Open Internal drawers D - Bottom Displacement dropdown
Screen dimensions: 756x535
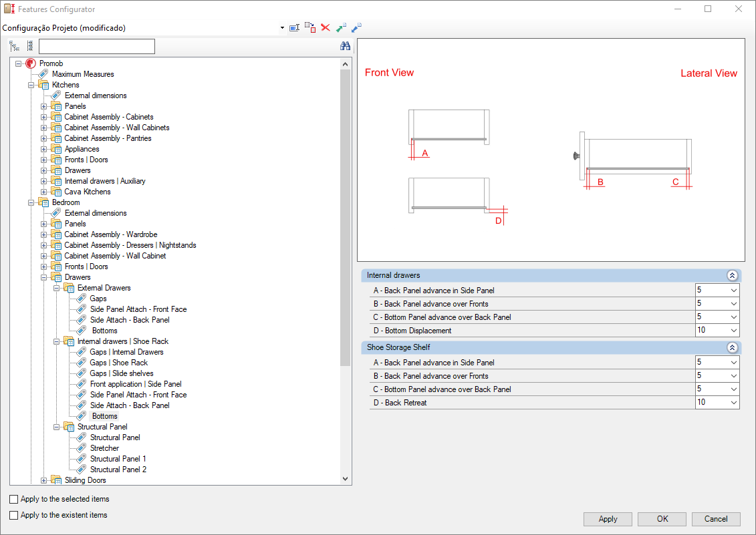733,330
